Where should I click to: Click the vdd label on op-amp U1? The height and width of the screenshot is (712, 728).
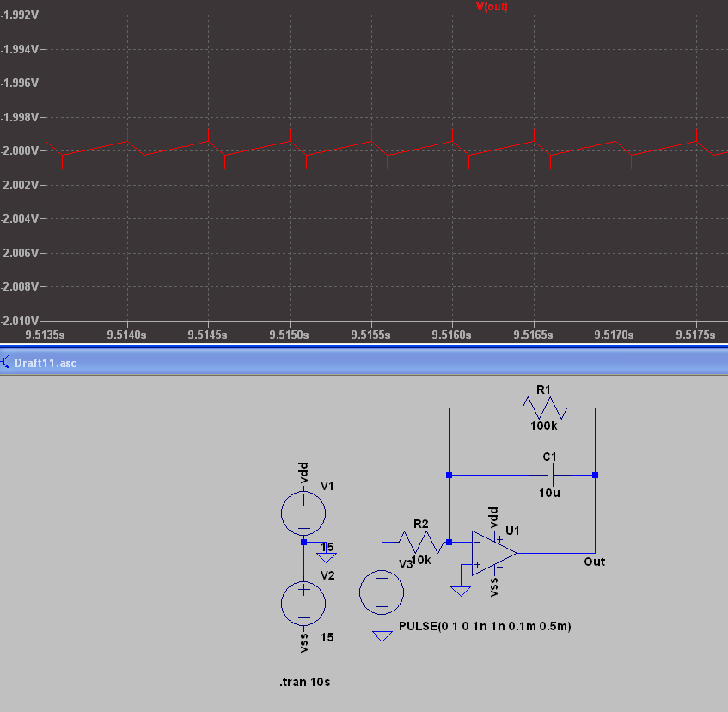tap(493, 517)
